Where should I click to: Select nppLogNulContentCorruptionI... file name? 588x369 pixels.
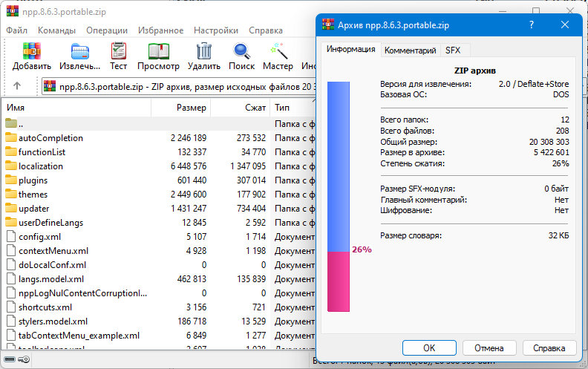coord(82,293)
